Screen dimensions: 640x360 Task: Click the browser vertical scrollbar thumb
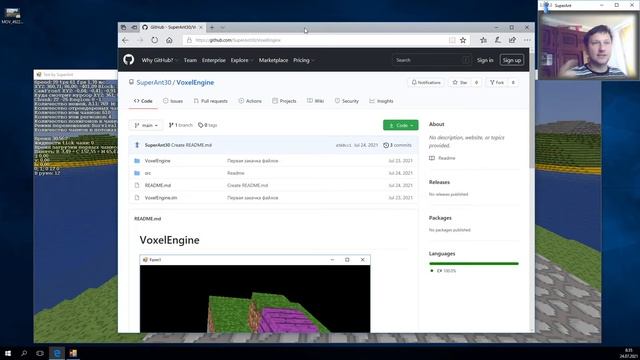531,110
